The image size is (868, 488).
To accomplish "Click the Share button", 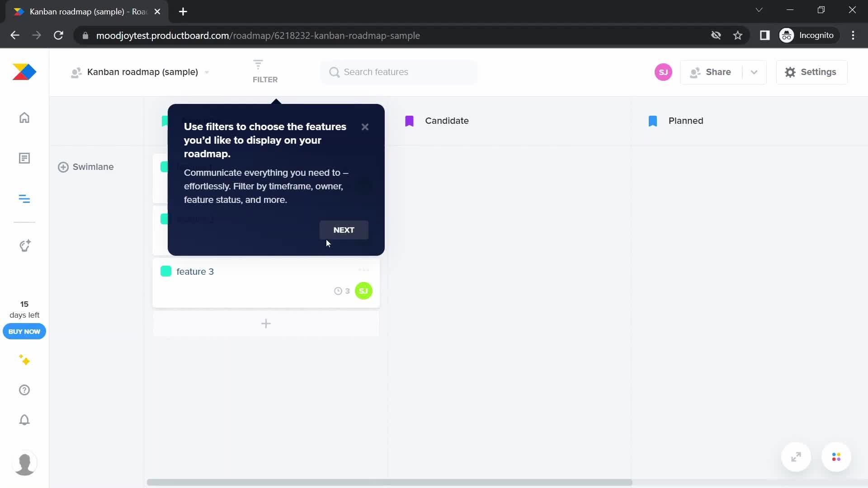I will (x=711, y=72).
